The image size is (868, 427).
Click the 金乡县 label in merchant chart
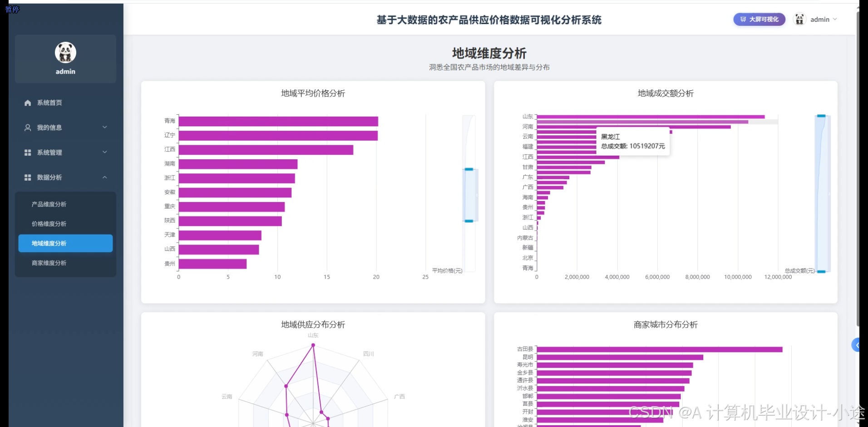[525, 373]
